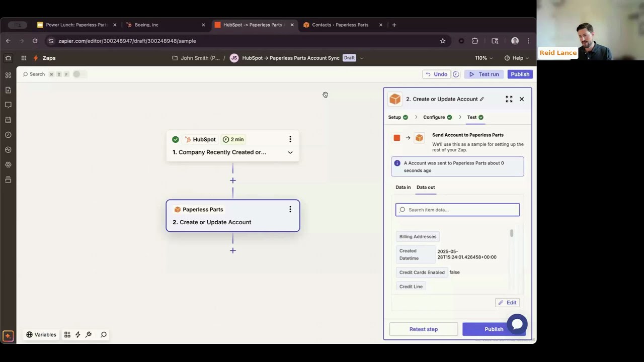Open a new browser tab

tap(394, 25)
